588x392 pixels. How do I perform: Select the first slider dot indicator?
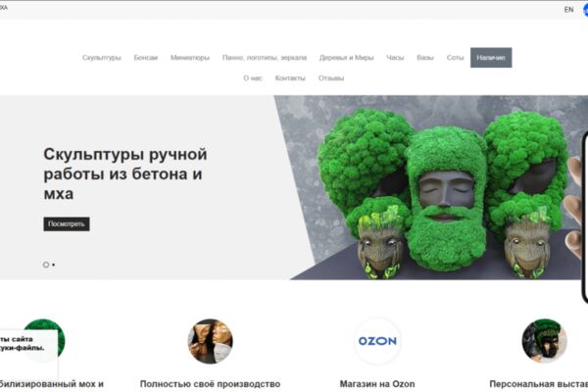[x=46, y=265]
